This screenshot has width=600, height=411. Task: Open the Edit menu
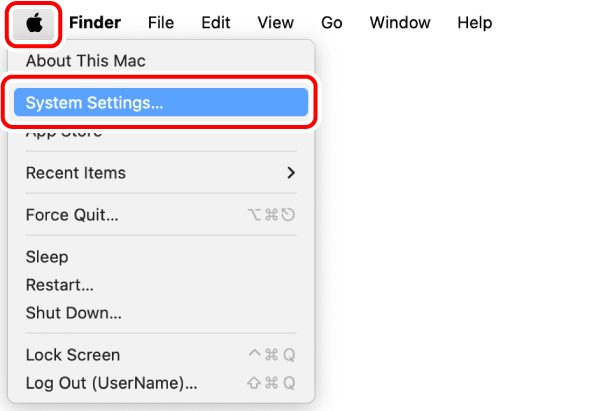coord(215,22)
